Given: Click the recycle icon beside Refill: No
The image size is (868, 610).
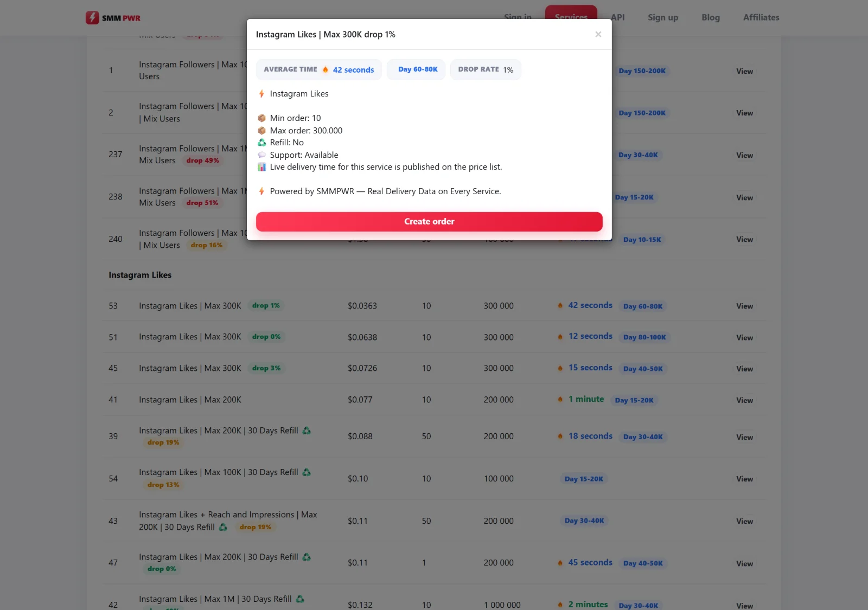Looking at the screenshot, I should tap(261, 143).
